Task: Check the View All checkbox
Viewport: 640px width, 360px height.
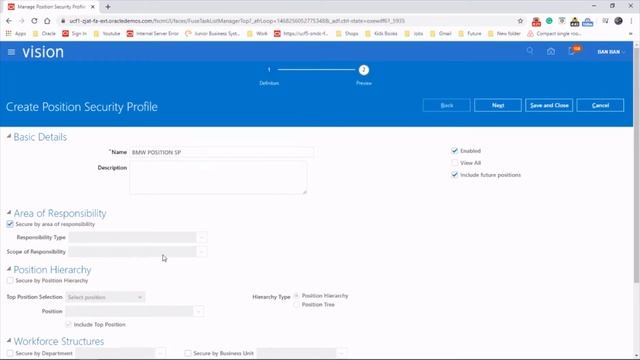Action: [x=455, y=163]
